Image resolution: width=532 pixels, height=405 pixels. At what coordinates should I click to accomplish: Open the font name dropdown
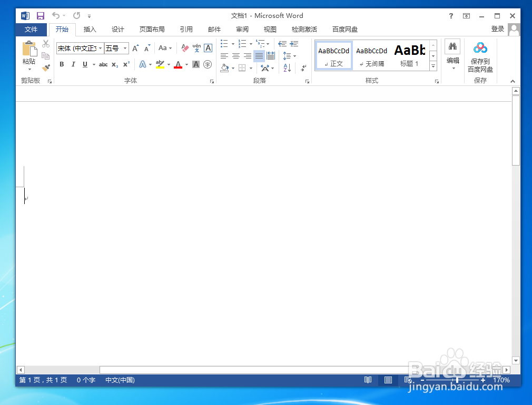(x=101, y=48)
